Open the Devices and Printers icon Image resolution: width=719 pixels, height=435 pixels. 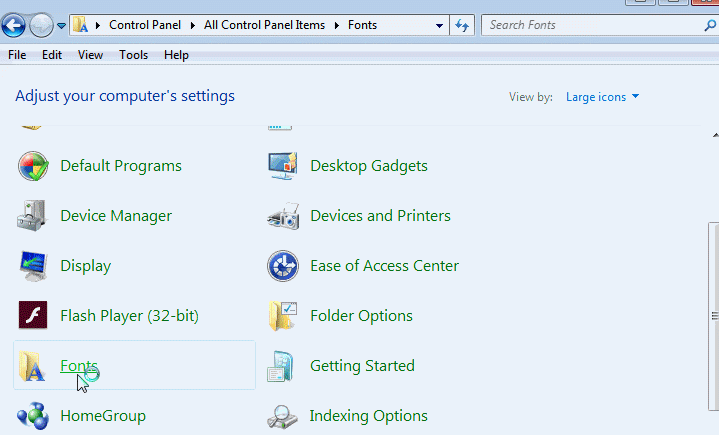283,216
